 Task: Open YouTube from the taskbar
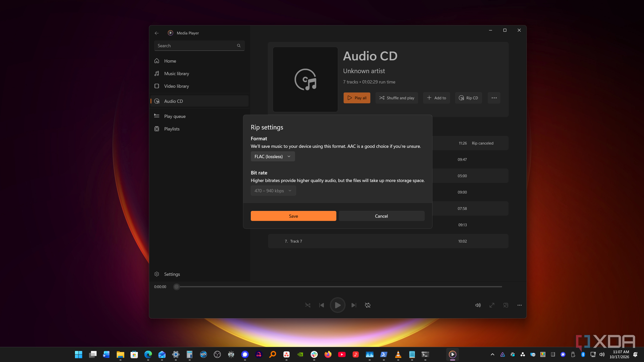point(342,354)
